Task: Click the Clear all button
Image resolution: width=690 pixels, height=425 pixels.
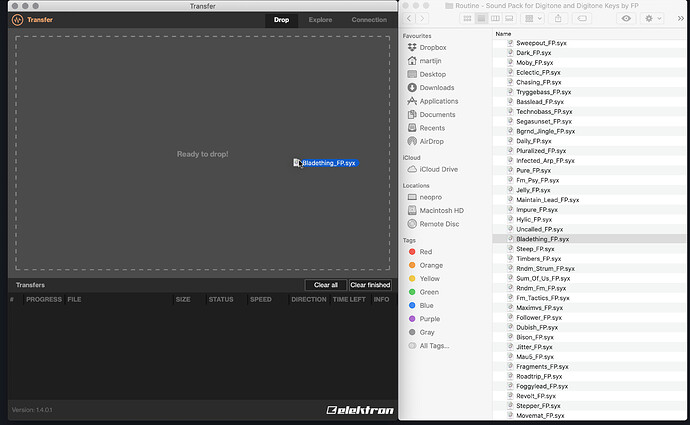Action: (326, 285)
